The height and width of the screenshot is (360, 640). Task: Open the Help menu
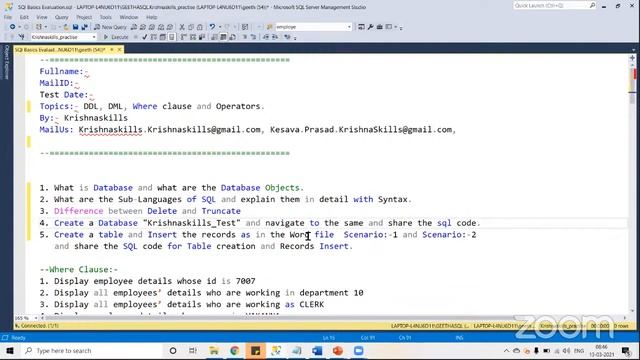[151, 17]
